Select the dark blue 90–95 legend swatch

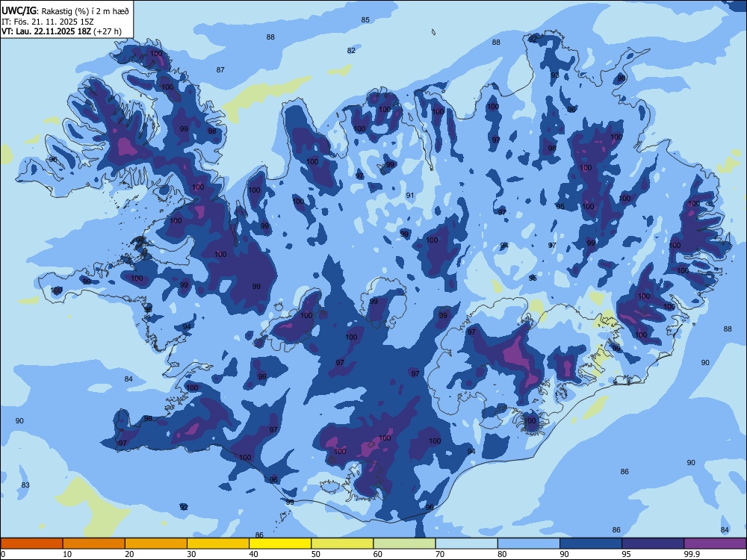click(x=591, y=544)
